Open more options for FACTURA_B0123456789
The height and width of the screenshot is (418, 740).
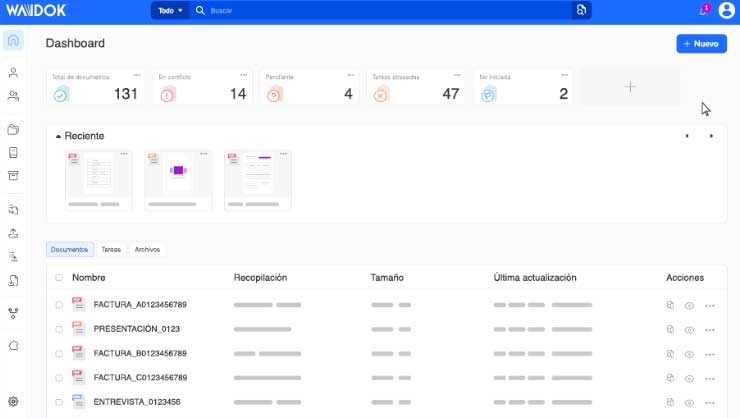click(x=710, y=354)
